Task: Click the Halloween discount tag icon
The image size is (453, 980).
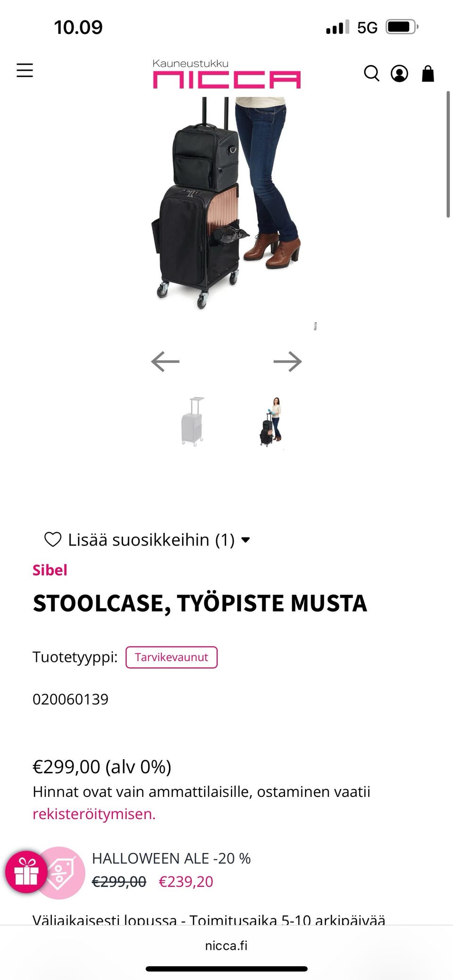Action: (64, 872)
